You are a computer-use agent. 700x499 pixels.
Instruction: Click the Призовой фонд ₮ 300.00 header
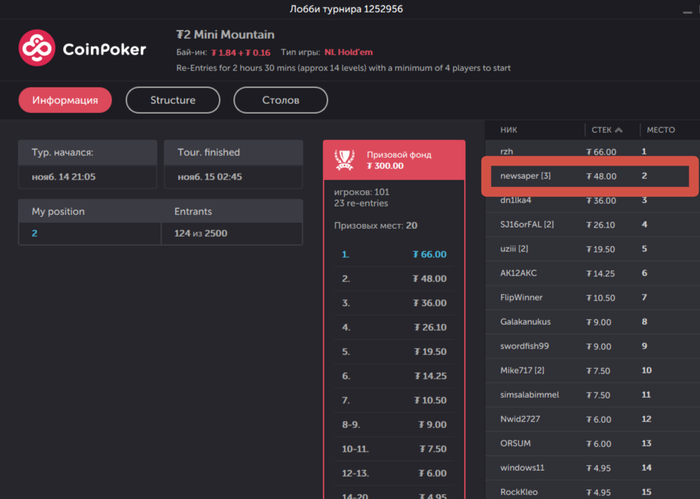point(394,160)
